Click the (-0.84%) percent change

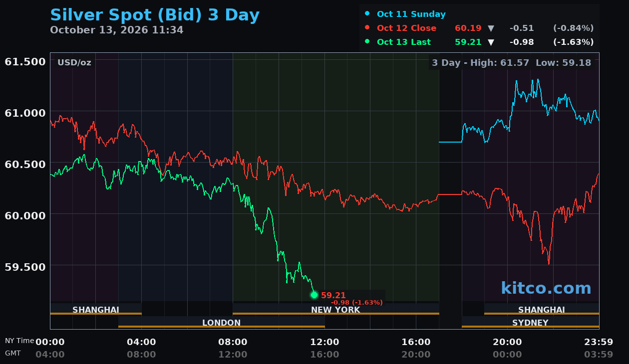(x=574, y=28)
